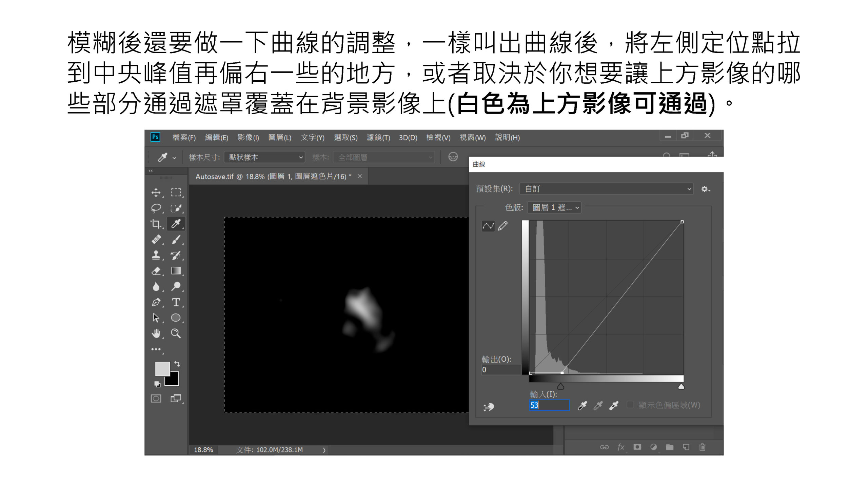Viewport: 868px width, 488px height.
Task: Select the Lasso tool
Action: pos(156,208)
